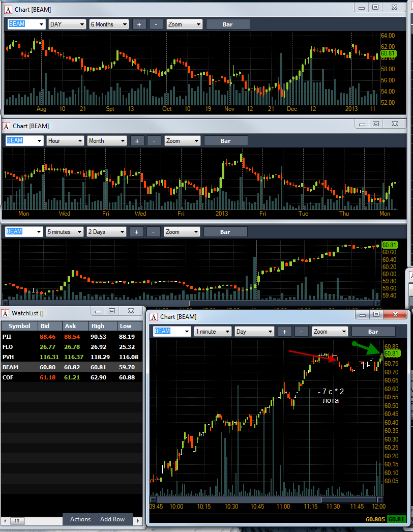
Task: Click the BEAM symbol field in top chart
Action: tap(26, 24)
